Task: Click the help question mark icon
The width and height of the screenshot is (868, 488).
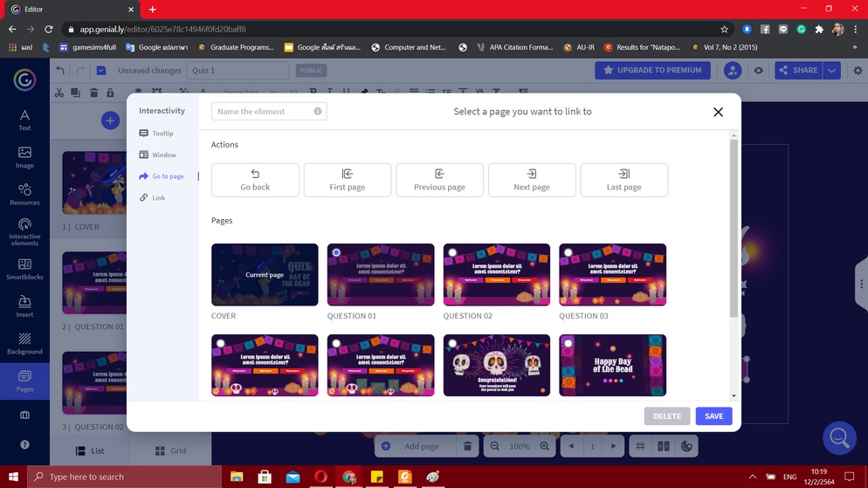Action: click(x=24, y=445)
